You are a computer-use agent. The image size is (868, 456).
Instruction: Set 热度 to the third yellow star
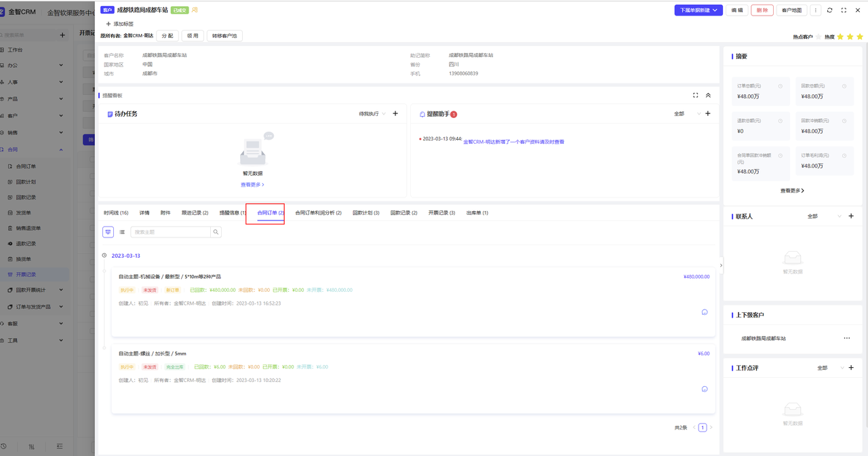click(x=859, y=37)
